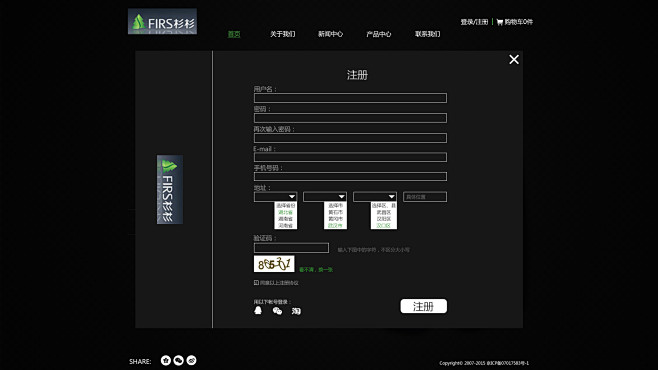This screenshot has height=370, width=658.
Task: Expand the city dropdown arrow
Action: 342,197
